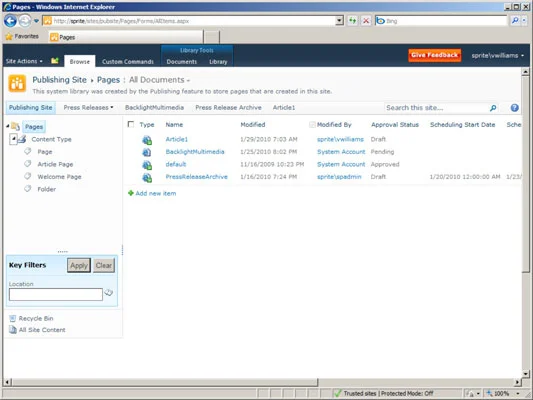Screen dimensions: 533x400
Task: Click the page type icon for Article1
Action: [x=147, y=140]
